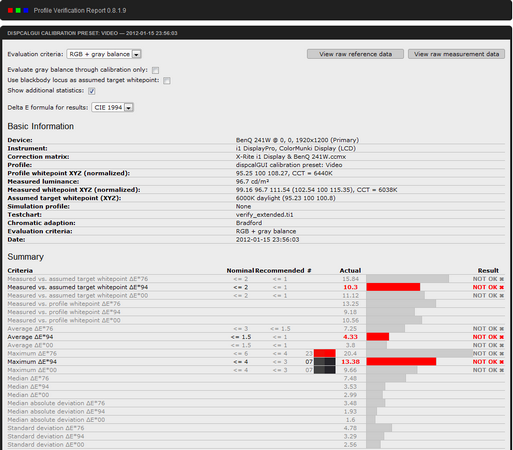The width and height of the screenshot is (513, 450).
Task: Click the NOT OK result for Maximum ΔE*94
Action: [x=488, y=362]
